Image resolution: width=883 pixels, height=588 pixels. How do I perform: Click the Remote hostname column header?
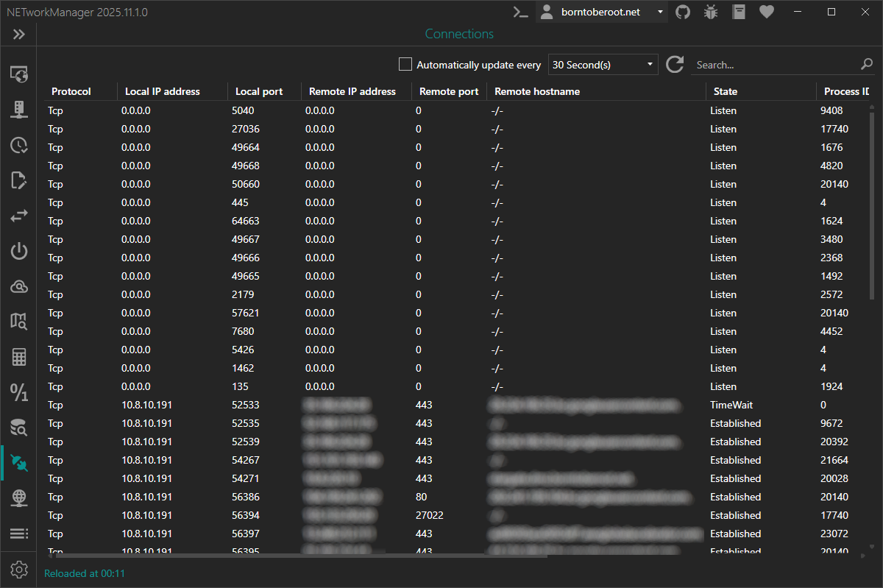[x=537, y=91]
